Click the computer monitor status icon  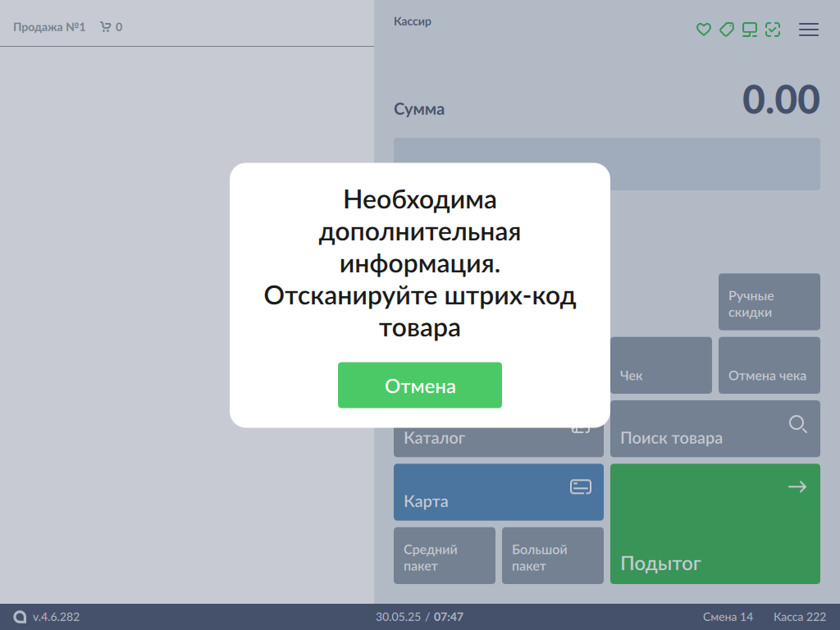[x=749, y=30]
